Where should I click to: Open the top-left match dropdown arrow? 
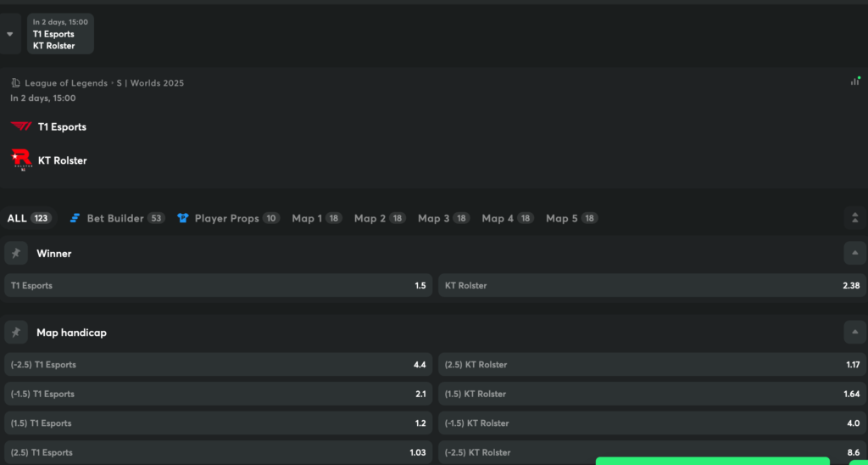(x=10, y=35)
